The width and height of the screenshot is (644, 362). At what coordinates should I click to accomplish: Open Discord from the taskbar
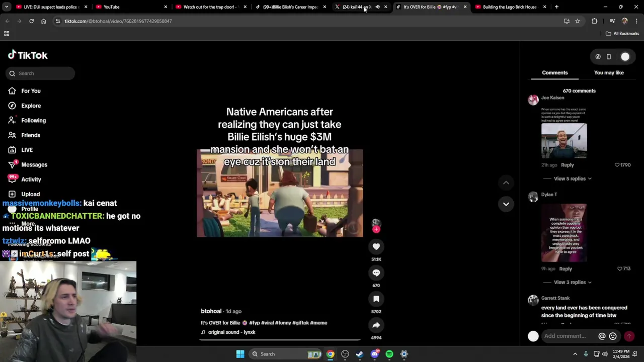point(374,354)
